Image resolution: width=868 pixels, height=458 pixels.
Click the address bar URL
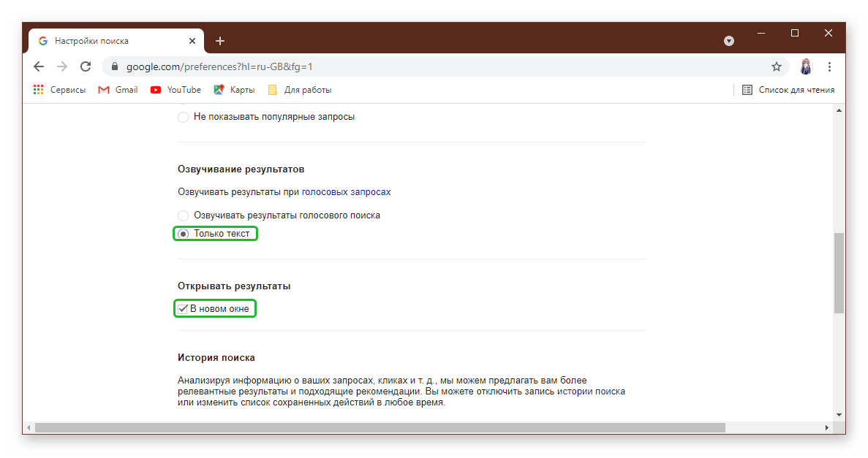(x=219, y=66)
